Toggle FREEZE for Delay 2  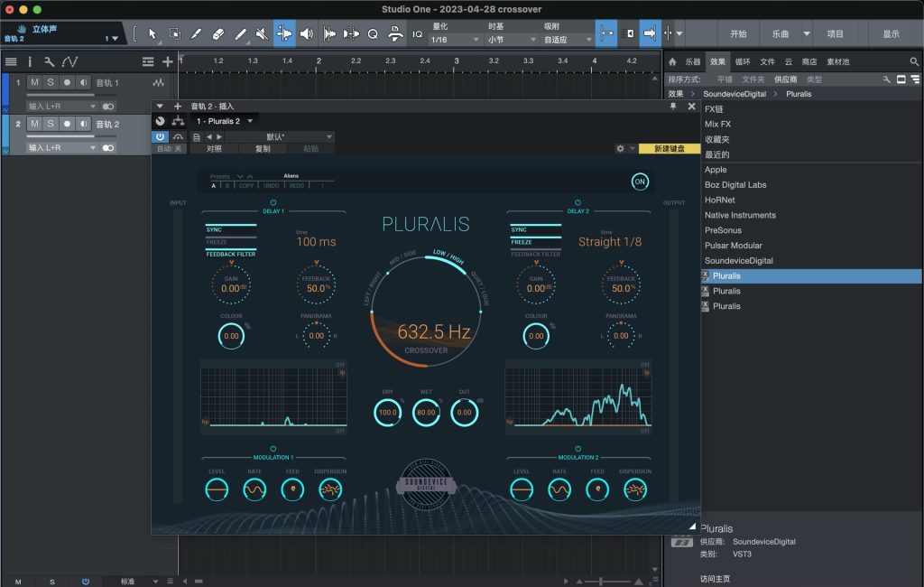[x=536, y=241]
